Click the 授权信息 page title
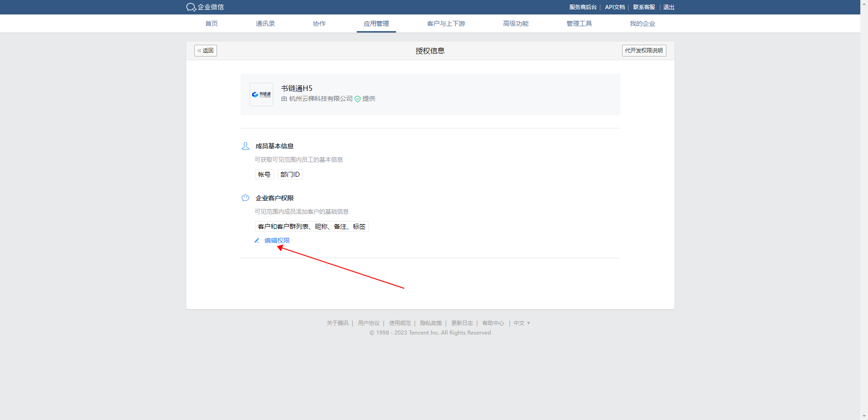Screen dimensions: 868x420 click(x=430, y=51)
